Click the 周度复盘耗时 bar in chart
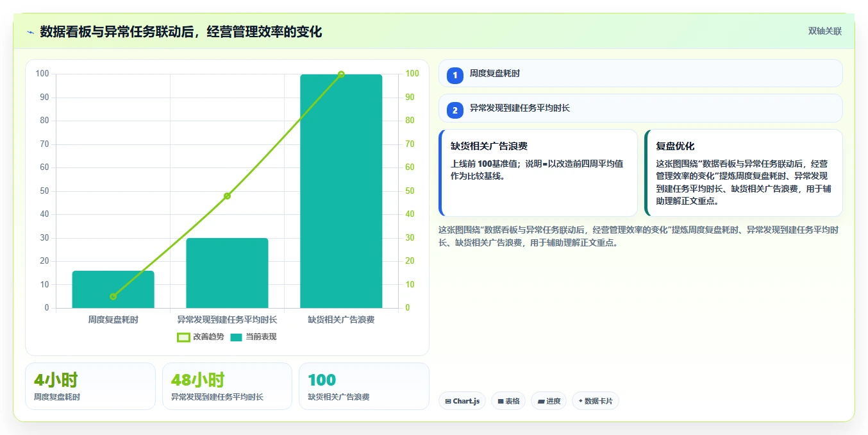 pos(113,289)
